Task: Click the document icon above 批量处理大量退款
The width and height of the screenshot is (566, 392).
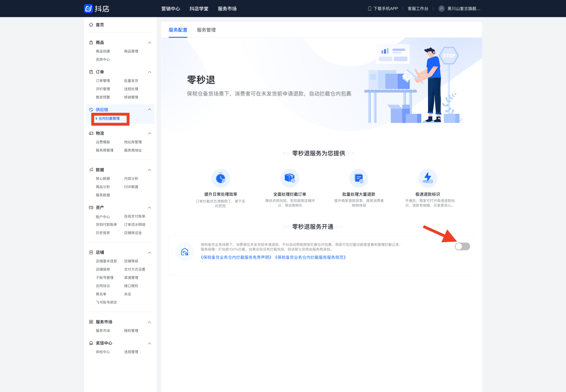Action: tap(359, 178)
